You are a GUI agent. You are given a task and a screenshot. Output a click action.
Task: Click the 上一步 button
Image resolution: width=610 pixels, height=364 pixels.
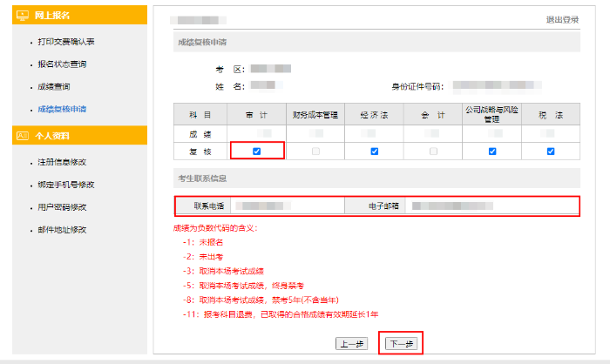[x=351, y=344]
